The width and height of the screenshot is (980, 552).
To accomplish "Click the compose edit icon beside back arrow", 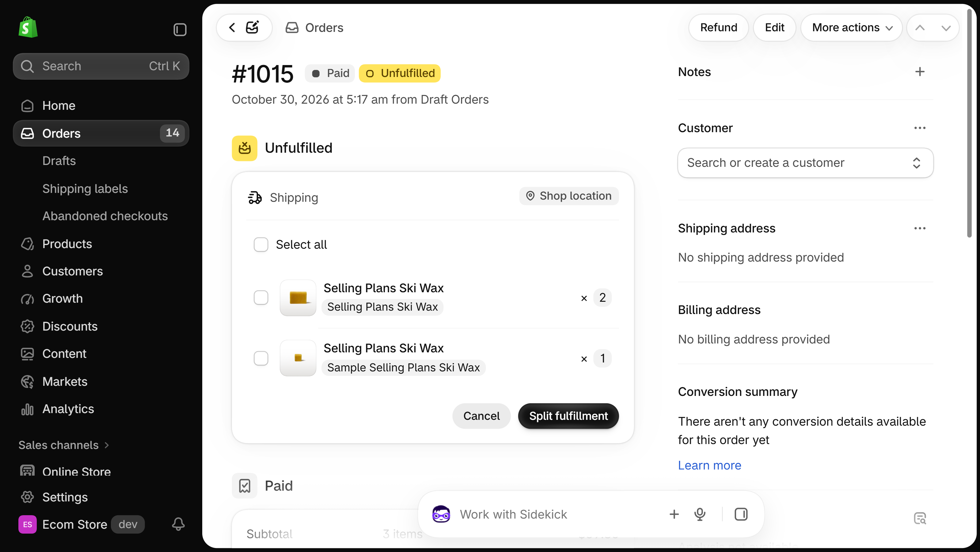I will (x=253, y=27).
